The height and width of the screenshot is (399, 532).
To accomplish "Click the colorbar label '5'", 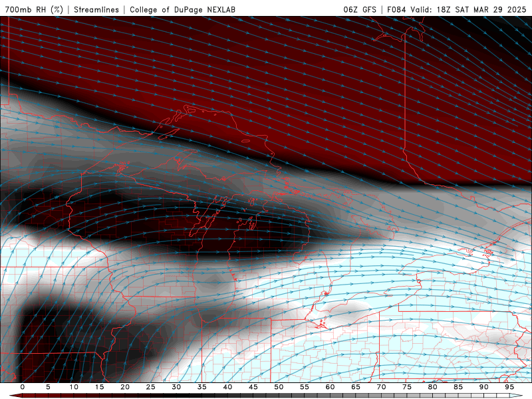I will tap(48, 387).
